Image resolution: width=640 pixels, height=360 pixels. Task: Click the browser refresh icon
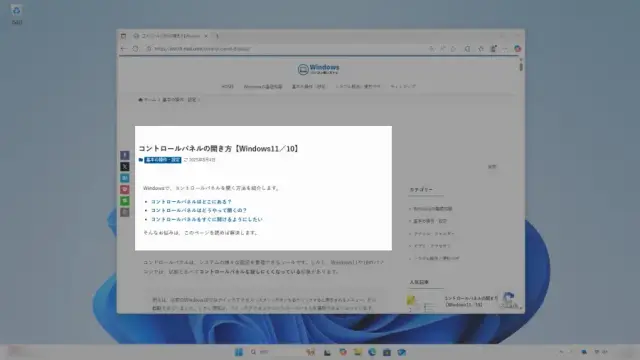click(136, 49)
